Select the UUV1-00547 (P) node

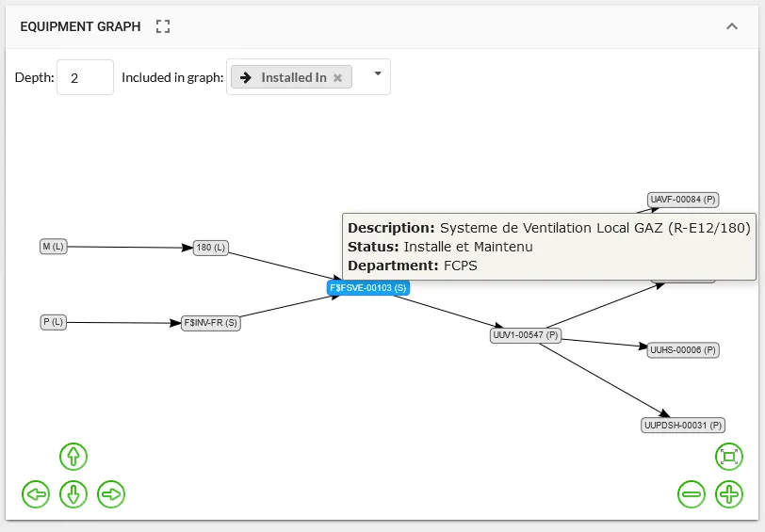click(x=526, y=335)
